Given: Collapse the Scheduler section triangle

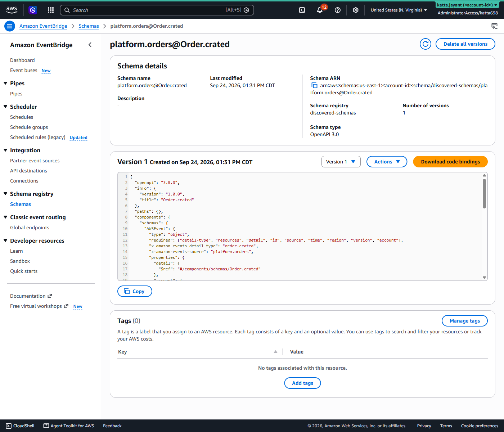Looking at the screenshot, I should [x=5, y=107].
